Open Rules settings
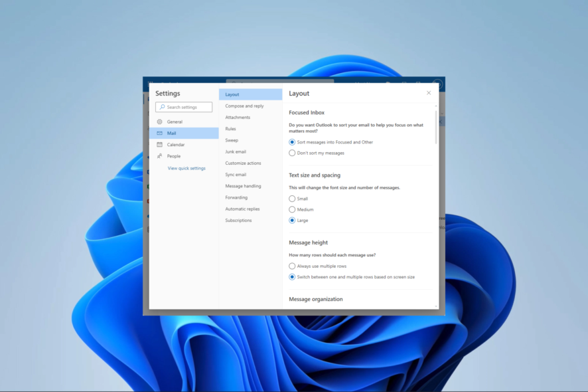The width and height of the screenshot is (588, 392). (x=250, y=129)
